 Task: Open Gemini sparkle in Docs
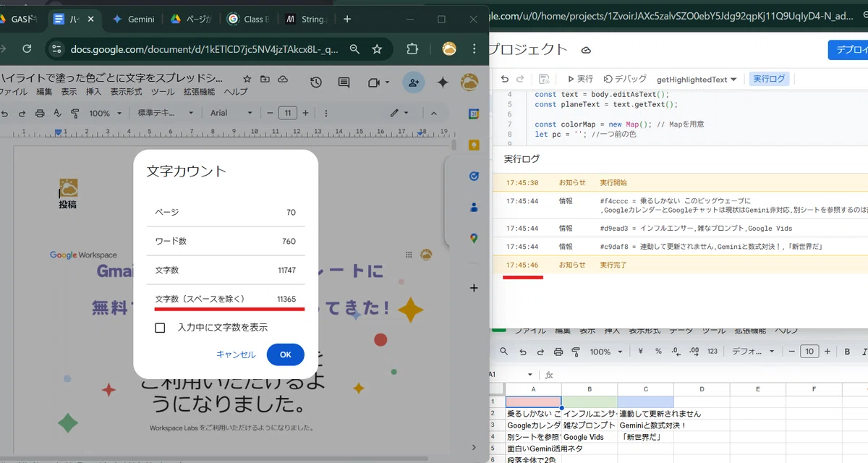coord(443,82)
